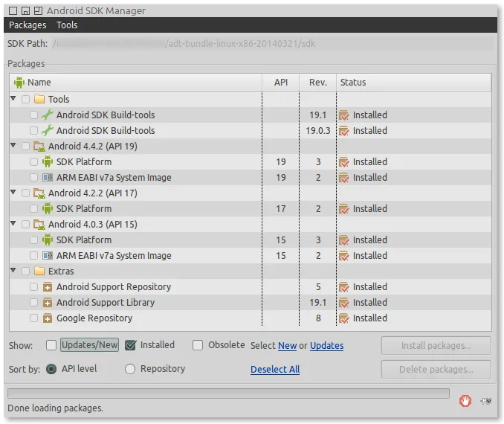This screenshot has height=424, width=504.
Task: Click system image icon for API 19 ARM EABI
Action: (48, 177)
